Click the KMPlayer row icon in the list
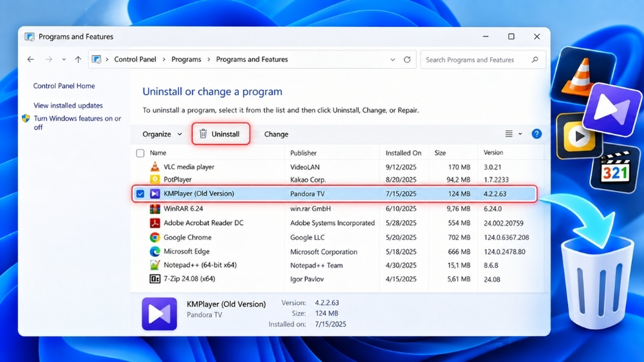 coord(155,193)
